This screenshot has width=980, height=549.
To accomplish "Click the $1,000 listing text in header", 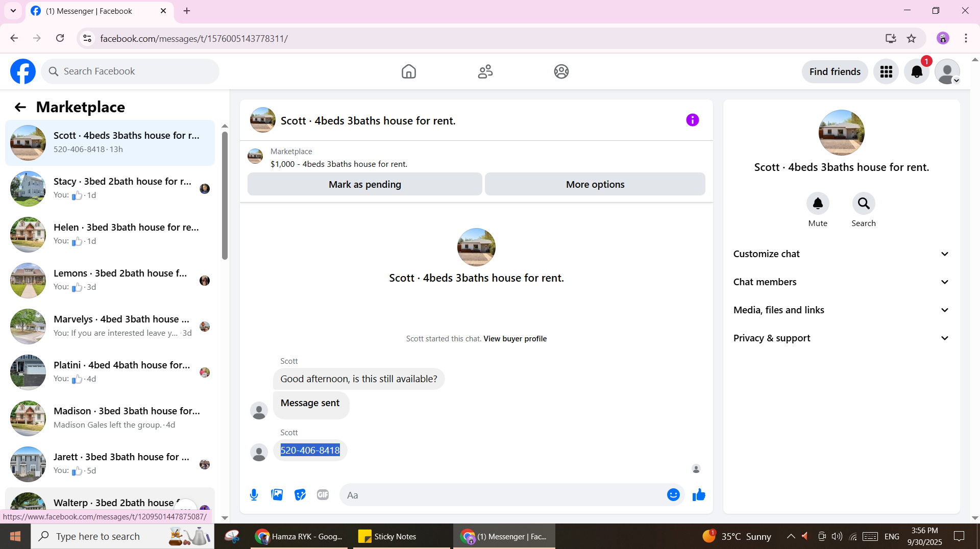I will click(x=339, y=164).
